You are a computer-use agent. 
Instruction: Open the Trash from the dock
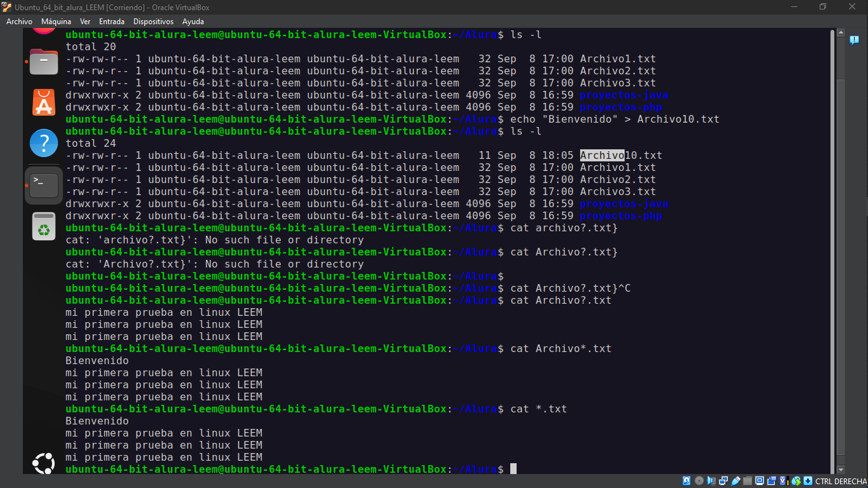[x=44, y=226]
